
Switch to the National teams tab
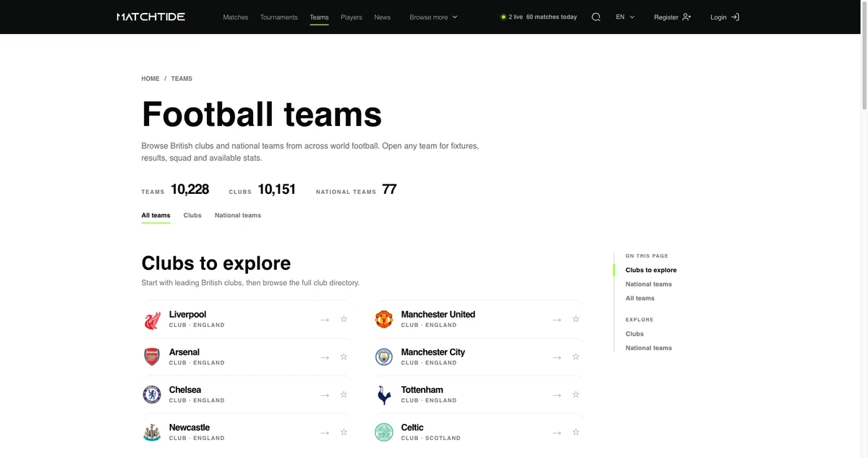(238, 216)
